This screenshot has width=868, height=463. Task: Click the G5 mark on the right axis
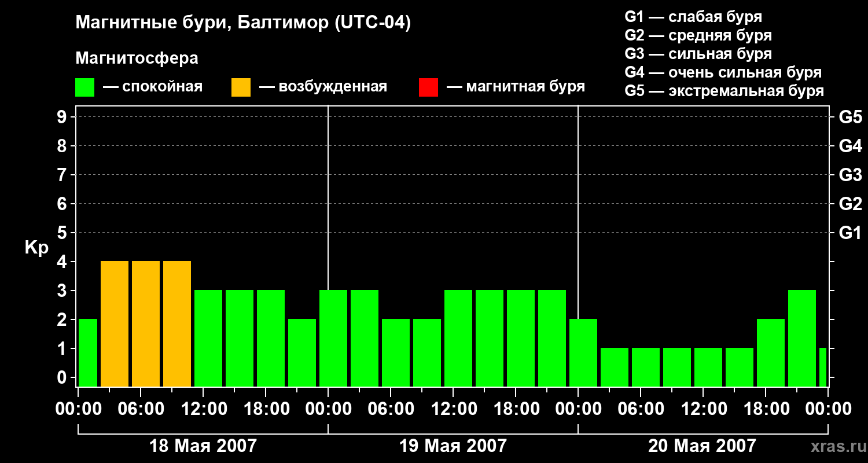coord(851,117)
